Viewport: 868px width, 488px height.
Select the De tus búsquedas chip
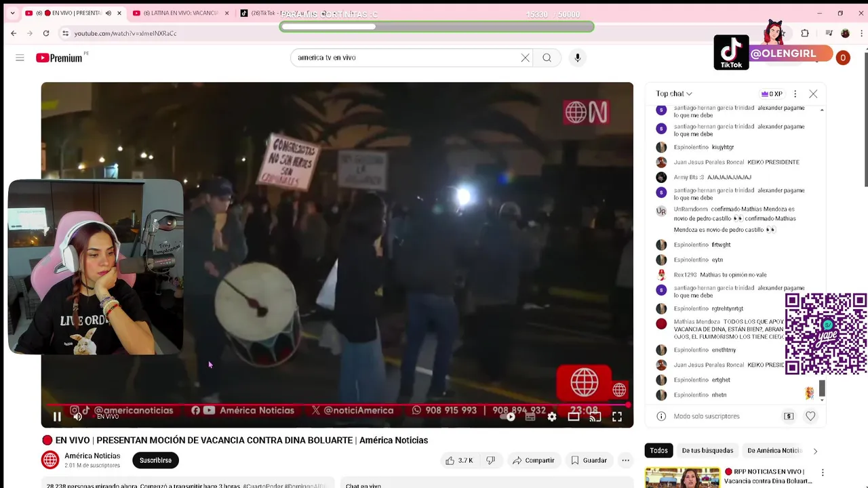[707, 450]
